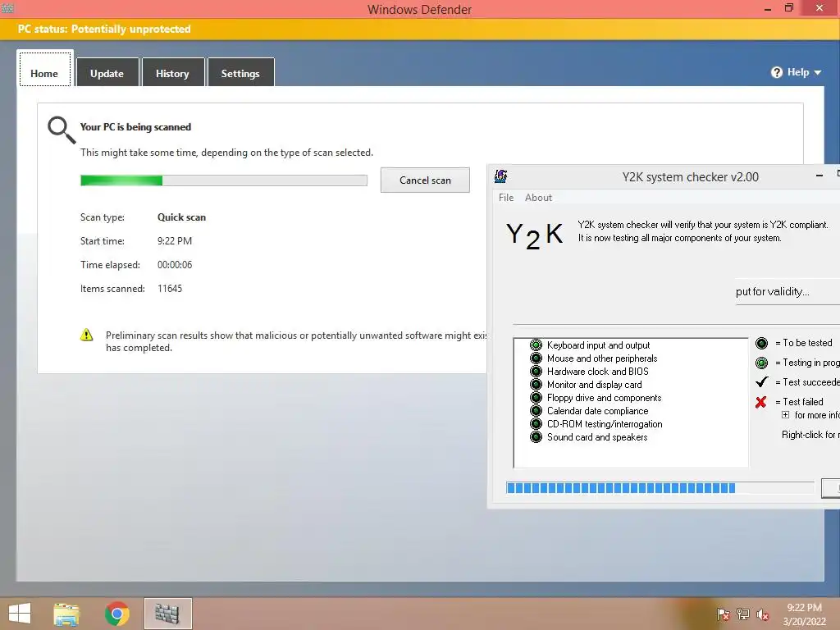Open the Help dropdown in Windows Defender
840x630 pixels.
click(x=796, y=72)
